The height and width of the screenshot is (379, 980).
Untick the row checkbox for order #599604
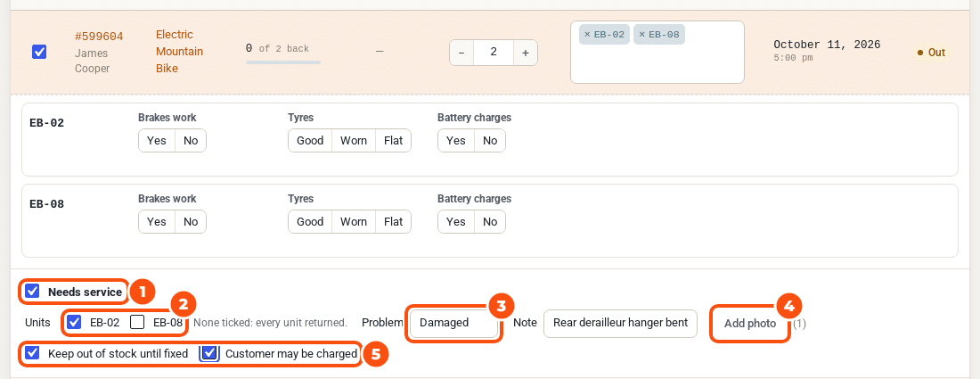click(x=38, y=52)
